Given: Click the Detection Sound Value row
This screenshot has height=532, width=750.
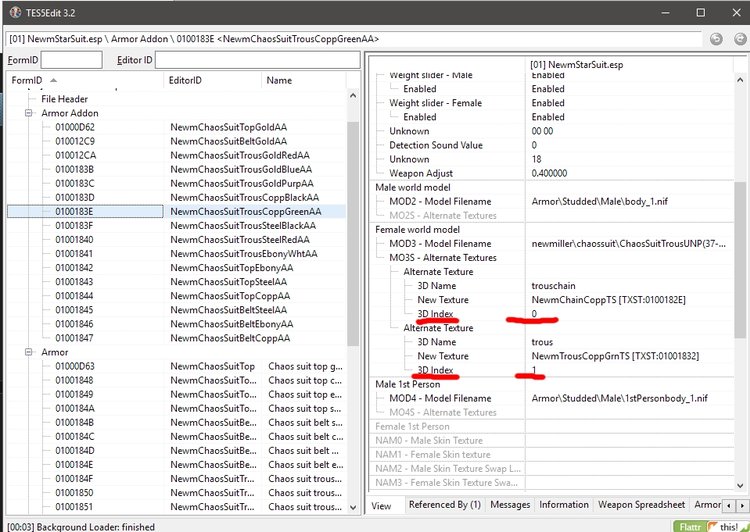Looking at the screenshot, I should tap(552, 145).
